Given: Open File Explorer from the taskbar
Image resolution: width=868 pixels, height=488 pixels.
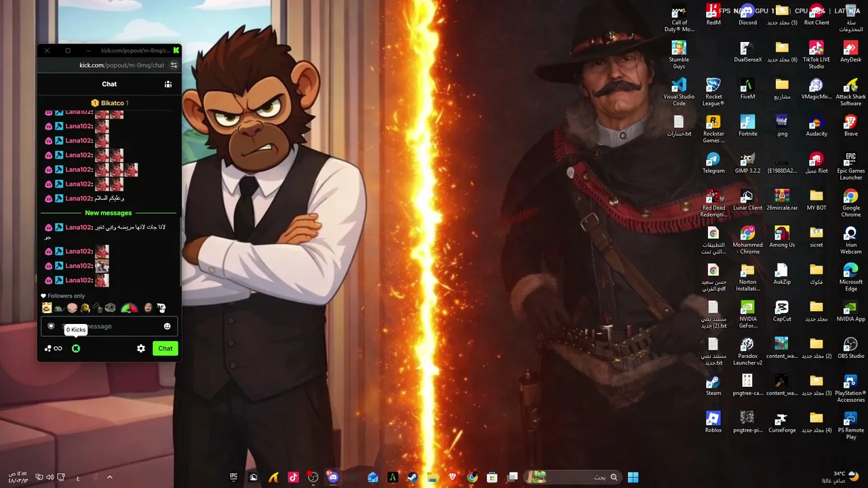Looking at the screenshot, I should 432,477.
